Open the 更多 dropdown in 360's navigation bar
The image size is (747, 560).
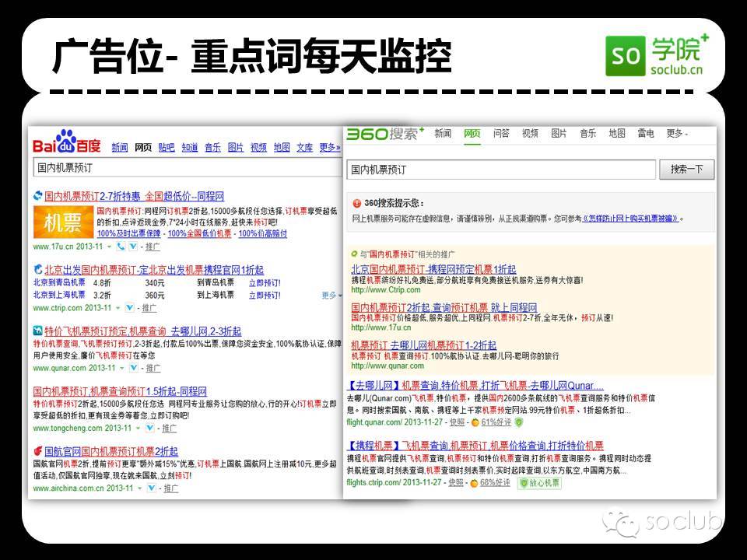point(675,133)
